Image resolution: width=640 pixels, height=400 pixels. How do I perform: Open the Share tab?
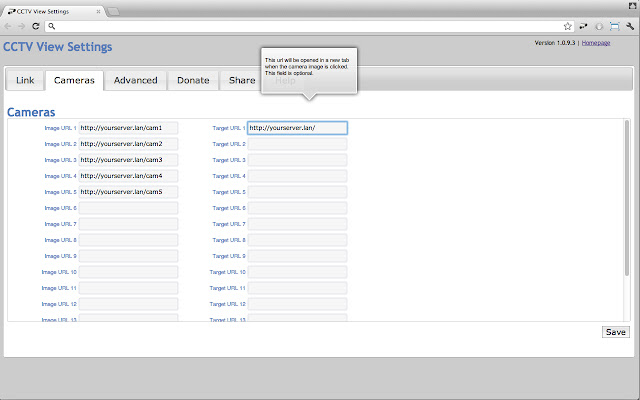pyautogui.click(x=242, y=80)
